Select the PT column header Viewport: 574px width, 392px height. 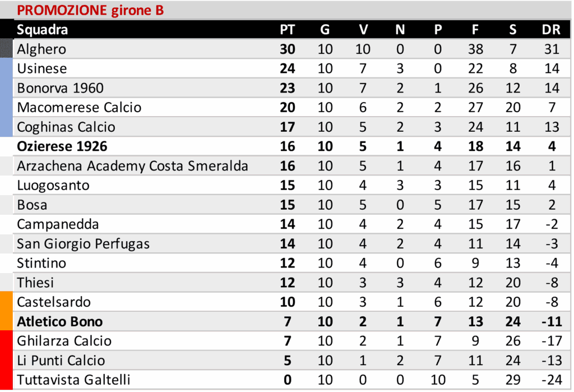287,30
